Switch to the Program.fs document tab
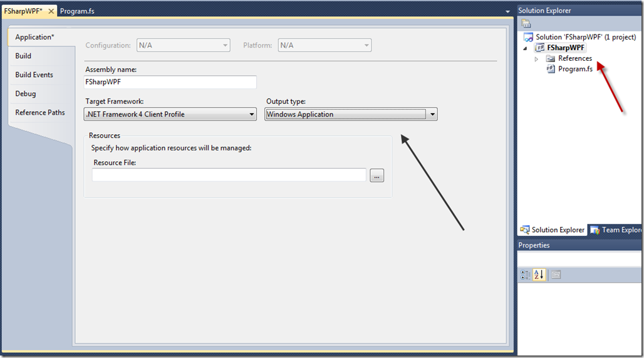The image size is (644, 358). click(77, 11)
